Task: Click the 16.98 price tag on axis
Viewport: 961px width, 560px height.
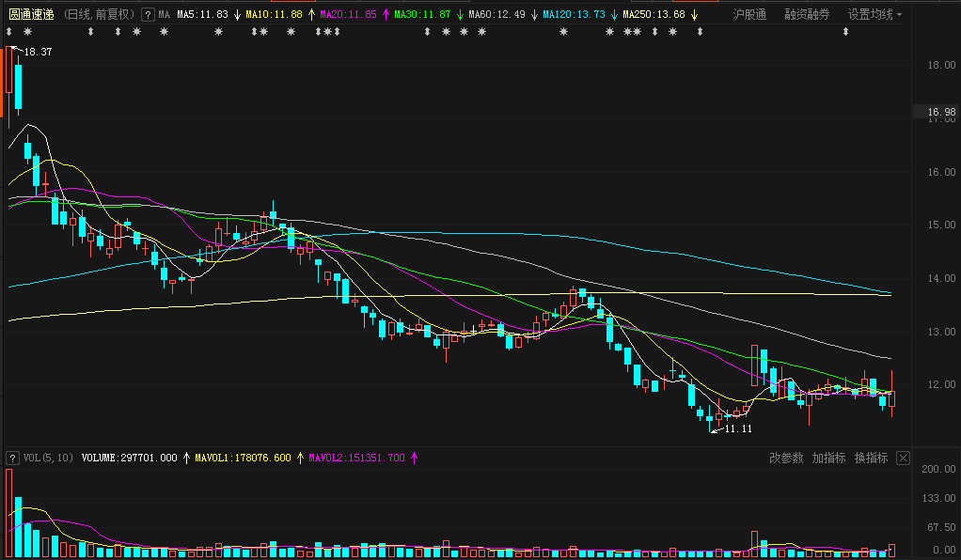Action: pyautogui.click(x=940, y=112)
